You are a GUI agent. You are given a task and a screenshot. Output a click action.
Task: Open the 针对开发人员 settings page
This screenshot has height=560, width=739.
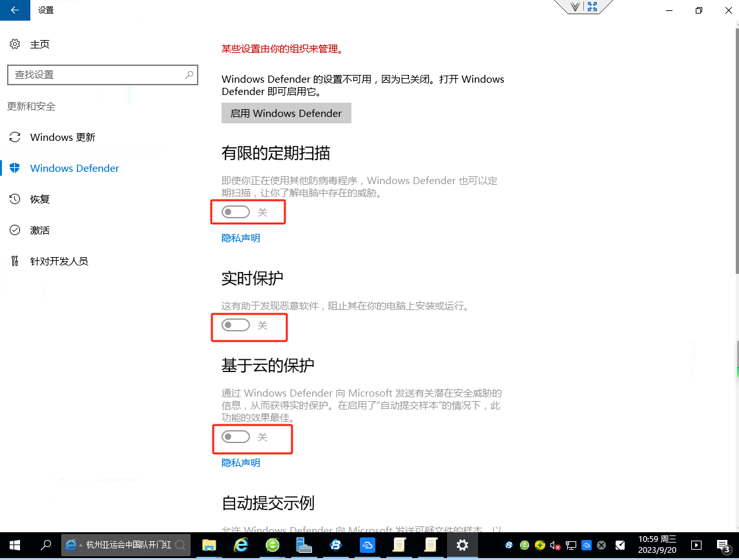pyautogui.click(x=59, y=261)
